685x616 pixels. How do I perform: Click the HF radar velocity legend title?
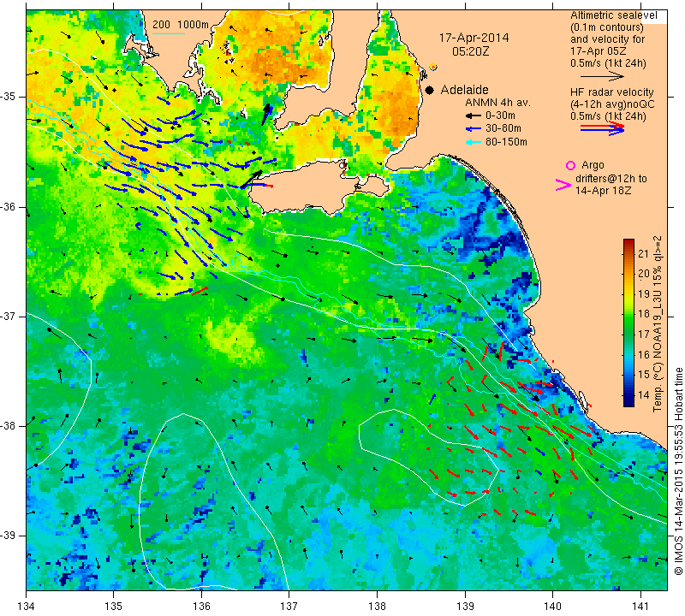pyautogui.click(x=611, y=92)
